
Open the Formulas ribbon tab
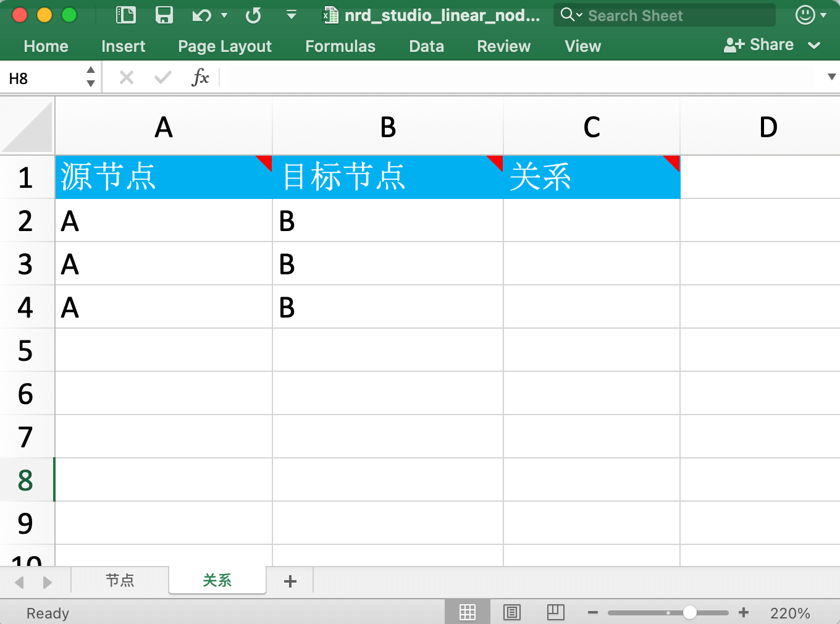tap(340, 46)
